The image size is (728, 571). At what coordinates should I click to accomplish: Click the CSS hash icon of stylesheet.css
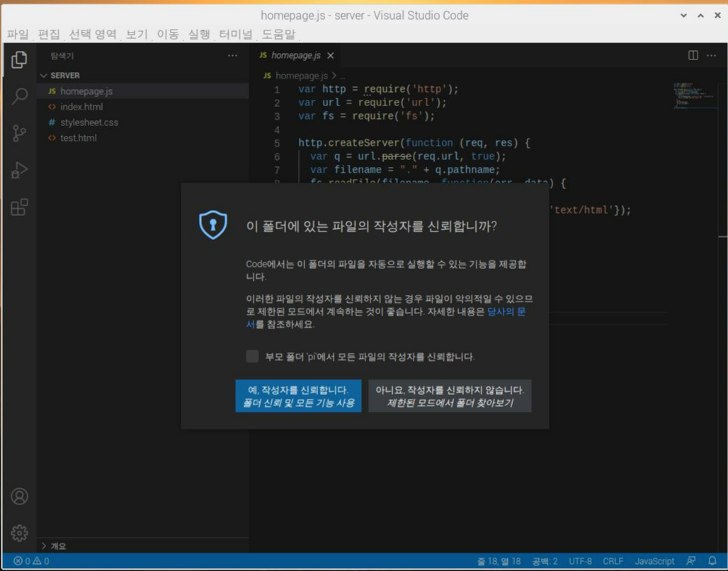point(52,122)
